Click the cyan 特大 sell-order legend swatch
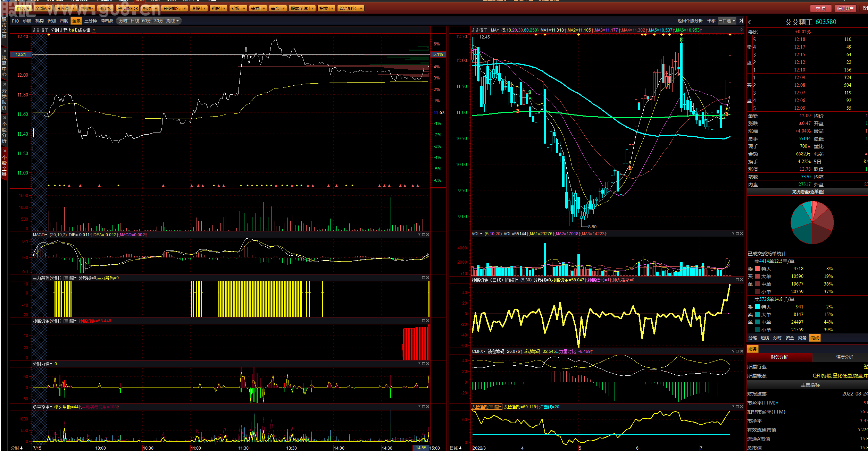868x451 pixels. (758, 307)
